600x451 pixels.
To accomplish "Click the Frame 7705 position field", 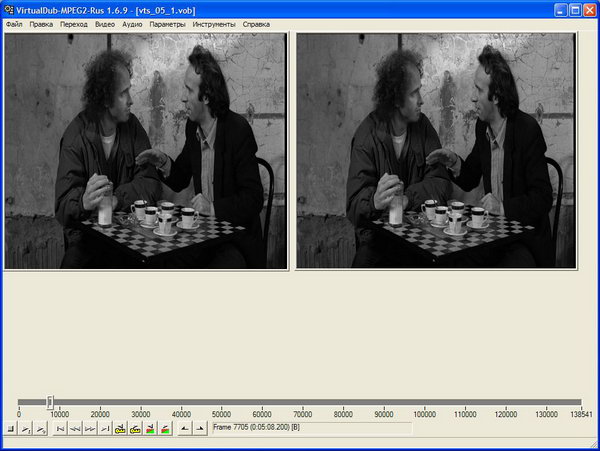I will tap(311, 428).
